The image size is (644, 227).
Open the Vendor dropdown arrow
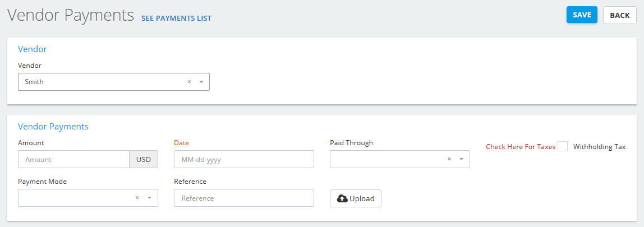pos(201,82)
